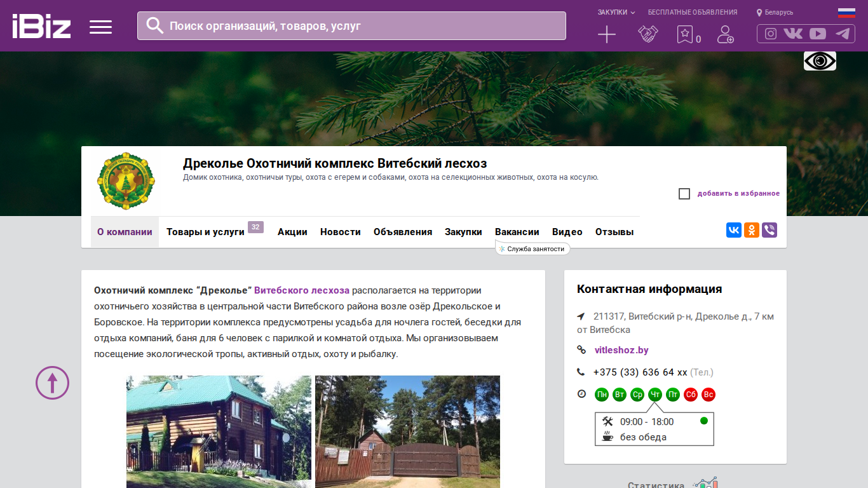
Task: Go to the Новости tab
Action: pos(341,232)
